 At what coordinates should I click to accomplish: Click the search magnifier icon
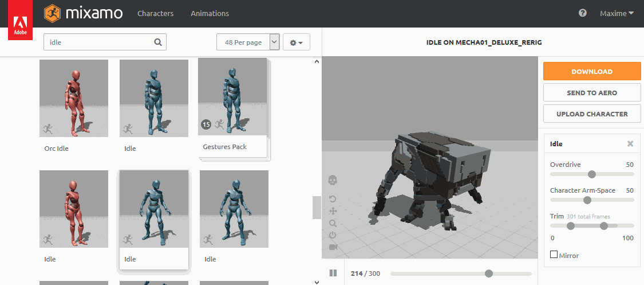pos(158,42)
